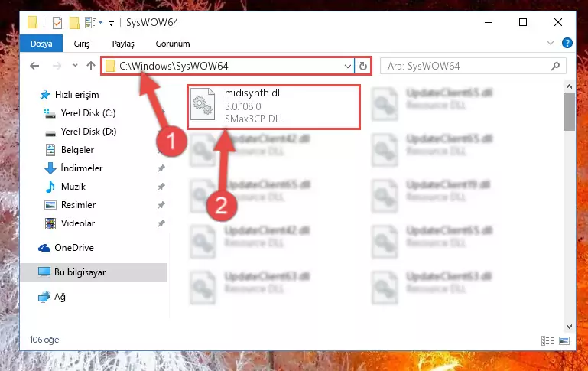Open the recent locations dropdown arrow
Screen dimensions: 588x371
(75, 66)
